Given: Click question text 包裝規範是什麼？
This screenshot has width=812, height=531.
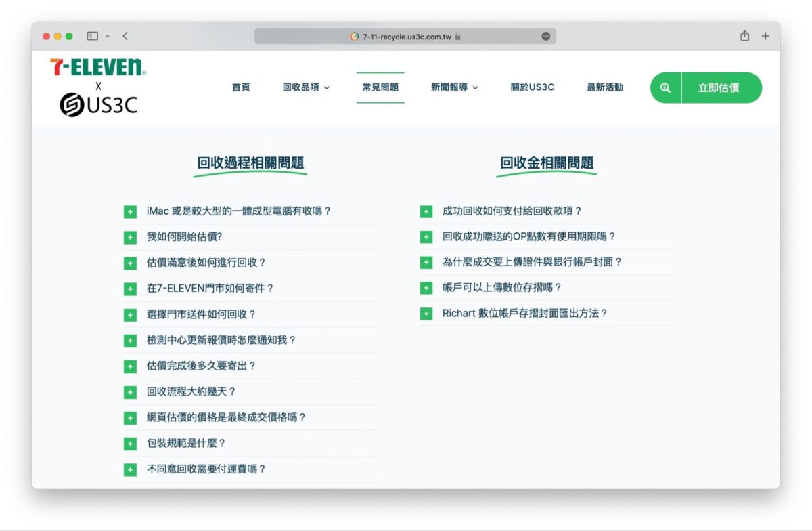Looking at the screenshot, I should [x=186, y=443].
